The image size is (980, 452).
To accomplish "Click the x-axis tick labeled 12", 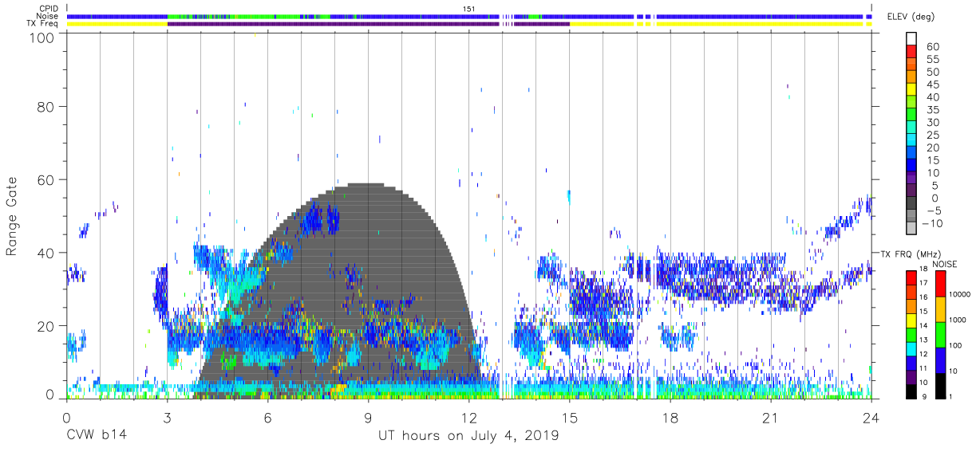I will (x=468, y=418).
